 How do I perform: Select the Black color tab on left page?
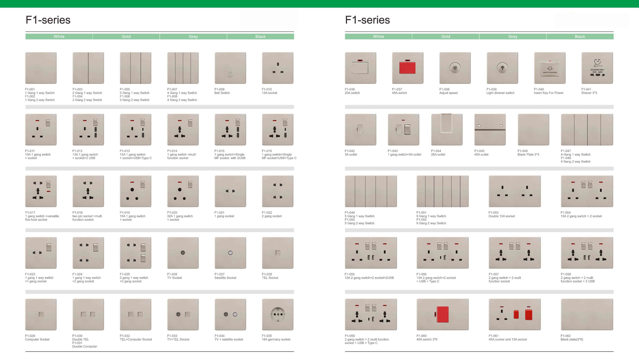click(260, 37)
